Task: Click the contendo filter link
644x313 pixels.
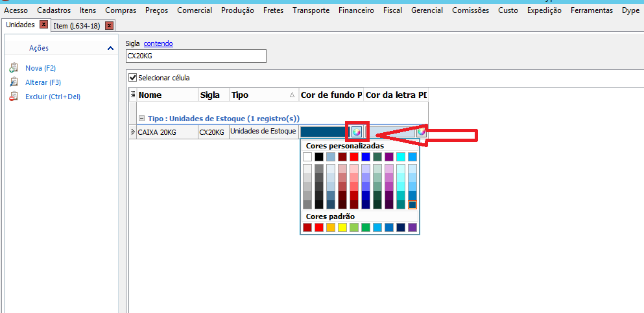Action: coord(158,43)
